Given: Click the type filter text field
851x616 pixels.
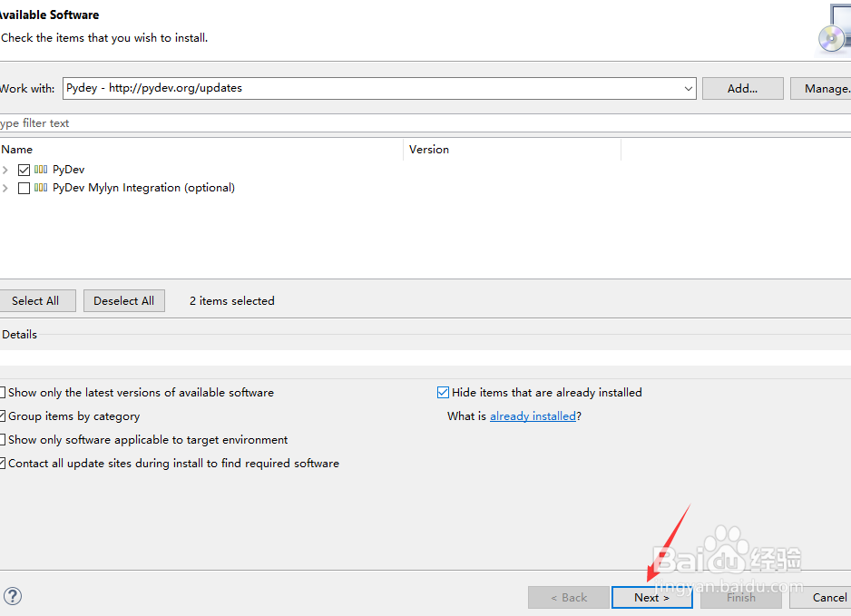Looking at the screenshot, I should pyautogui.click(x=425, y=123).
